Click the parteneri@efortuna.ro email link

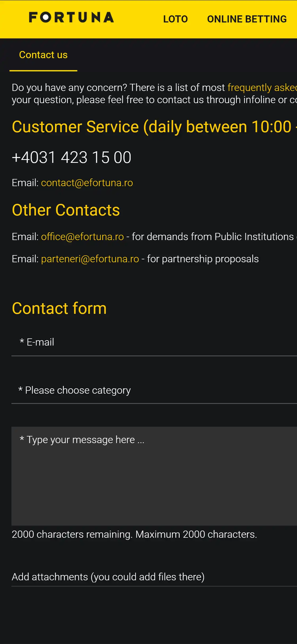pyautogui.click(x=90, y=259)
